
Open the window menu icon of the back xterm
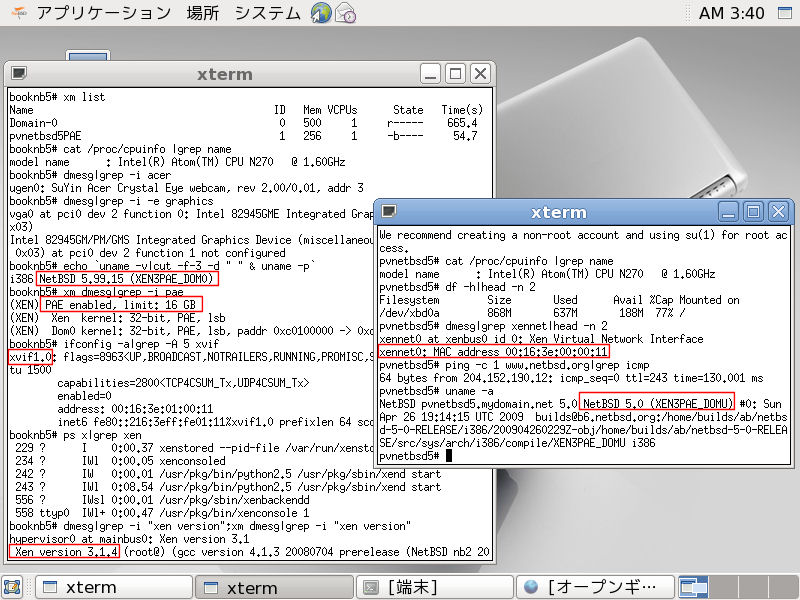[19, 73]
